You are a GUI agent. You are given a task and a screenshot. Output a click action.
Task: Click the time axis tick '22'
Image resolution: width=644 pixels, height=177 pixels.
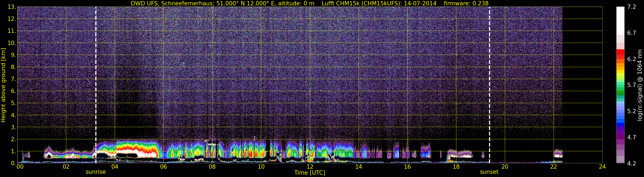coord(554,167)
